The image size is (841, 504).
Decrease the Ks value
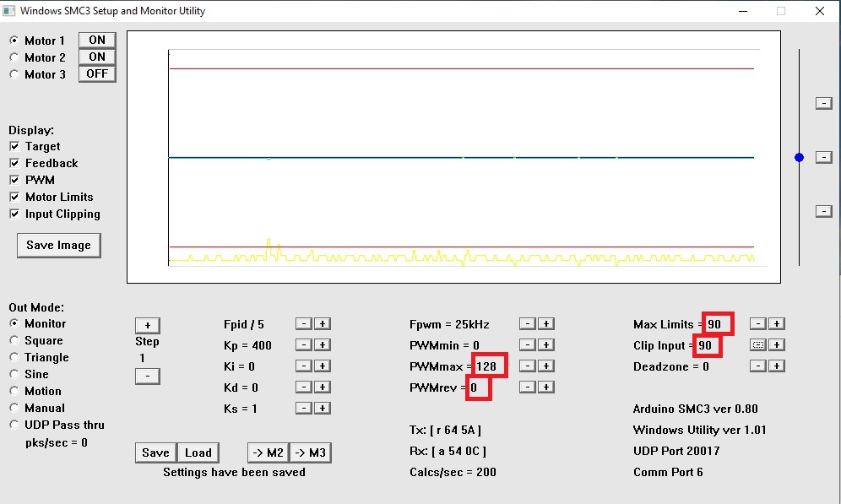(x=304, y=408)
